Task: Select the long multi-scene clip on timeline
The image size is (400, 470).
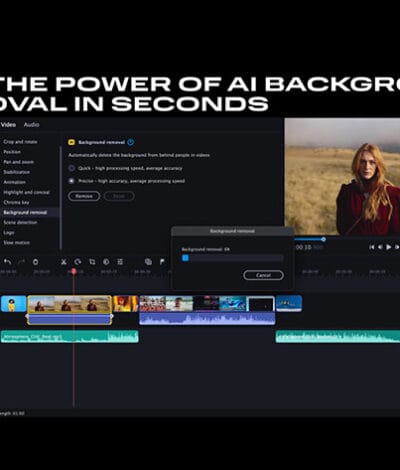Action: point(207,304)
